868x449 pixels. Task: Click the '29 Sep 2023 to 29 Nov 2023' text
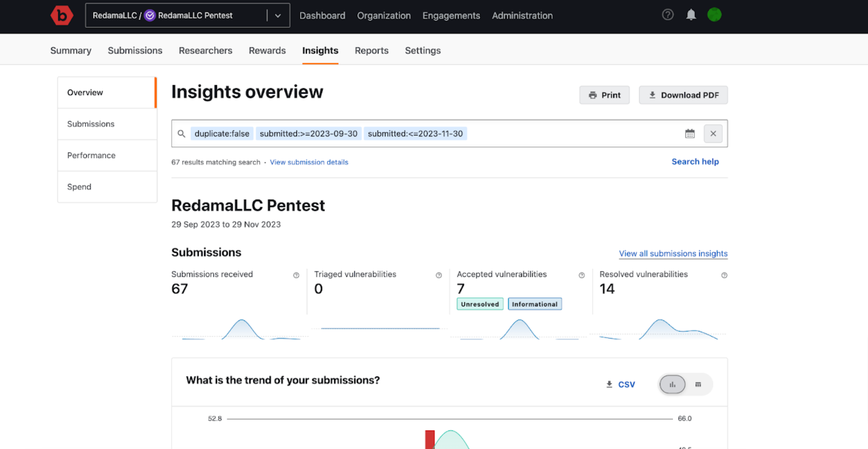(226, 224)
